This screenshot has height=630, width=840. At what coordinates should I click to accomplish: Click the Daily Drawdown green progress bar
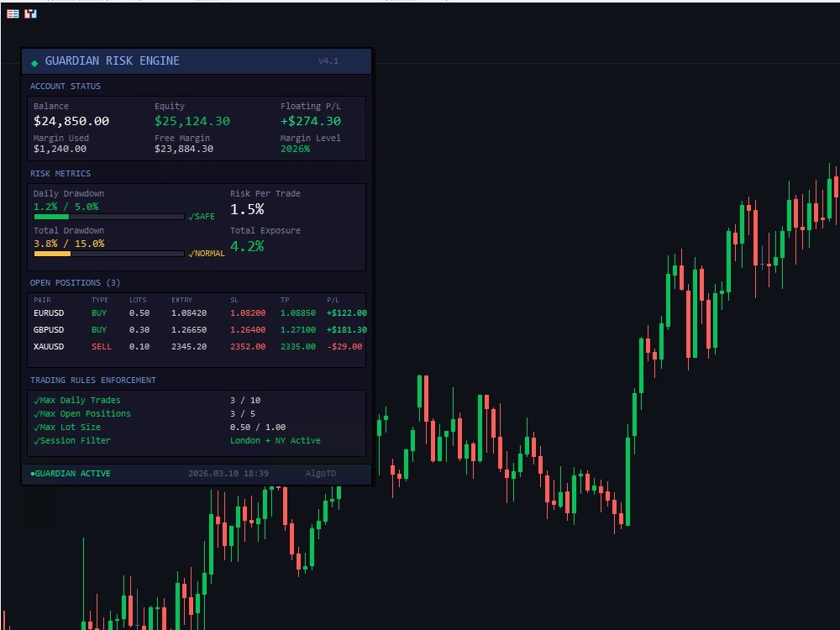(x=109, y=217)
